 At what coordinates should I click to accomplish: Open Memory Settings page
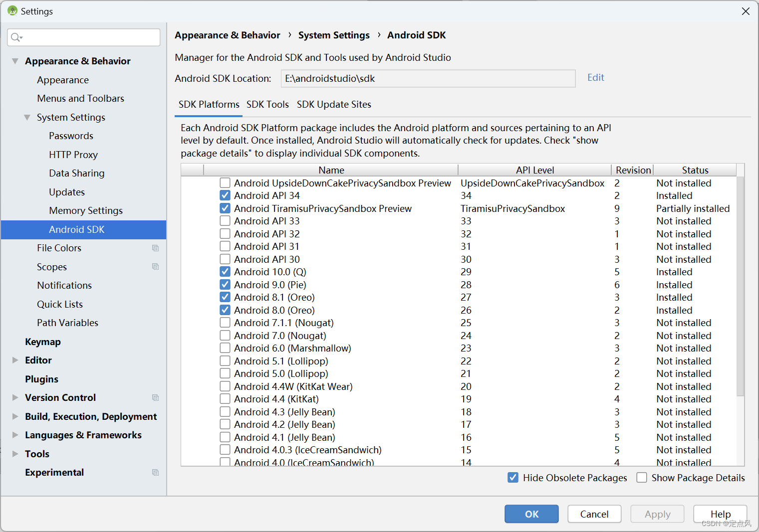click(x=86, y=210)
